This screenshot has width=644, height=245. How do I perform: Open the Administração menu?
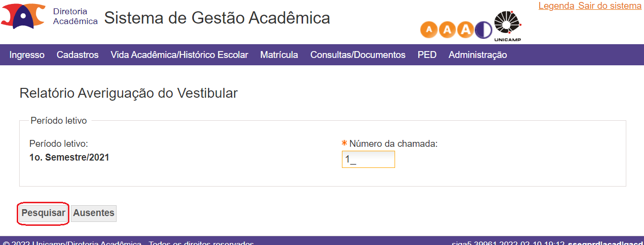[478, 55]
